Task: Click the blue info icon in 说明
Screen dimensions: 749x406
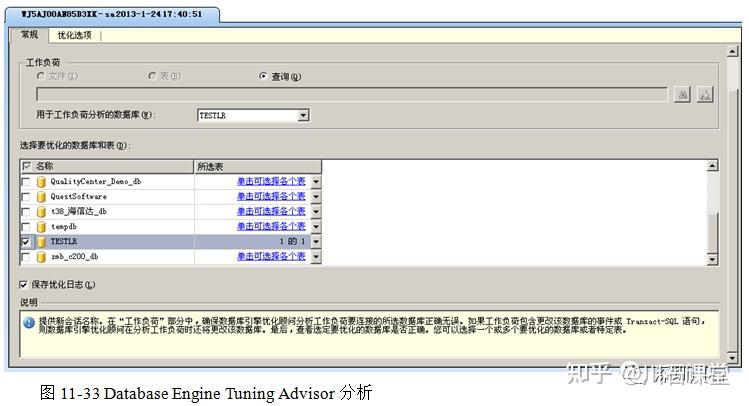Action: (x=29, y=323)
